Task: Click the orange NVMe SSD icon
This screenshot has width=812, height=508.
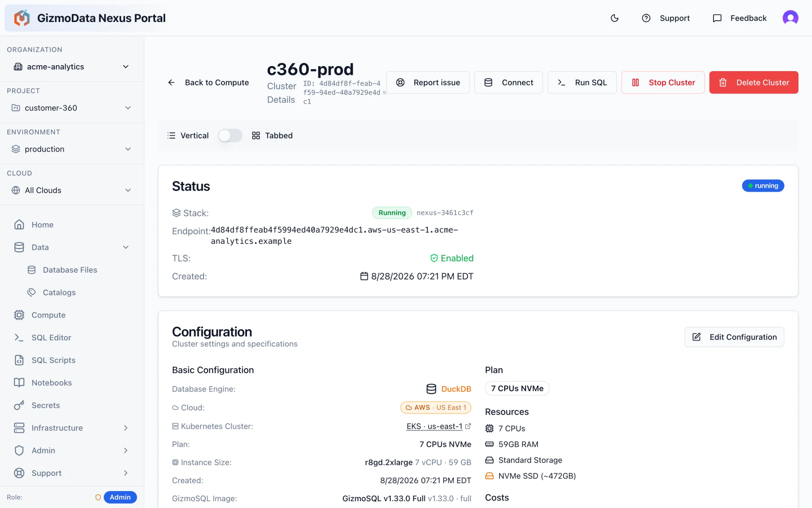Action: tap(489, 476)
